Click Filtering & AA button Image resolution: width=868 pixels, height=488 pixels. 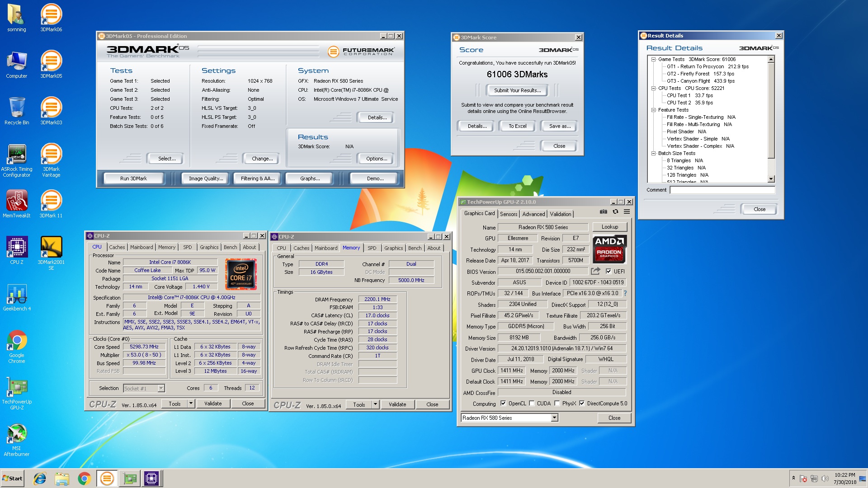pyautogui.click(x=258, y=178)
